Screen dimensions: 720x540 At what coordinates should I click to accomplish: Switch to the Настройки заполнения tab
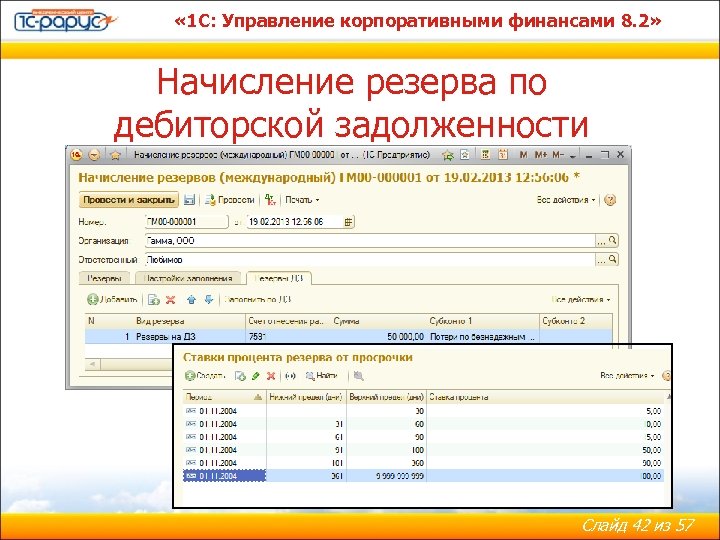tap(188, 278)
